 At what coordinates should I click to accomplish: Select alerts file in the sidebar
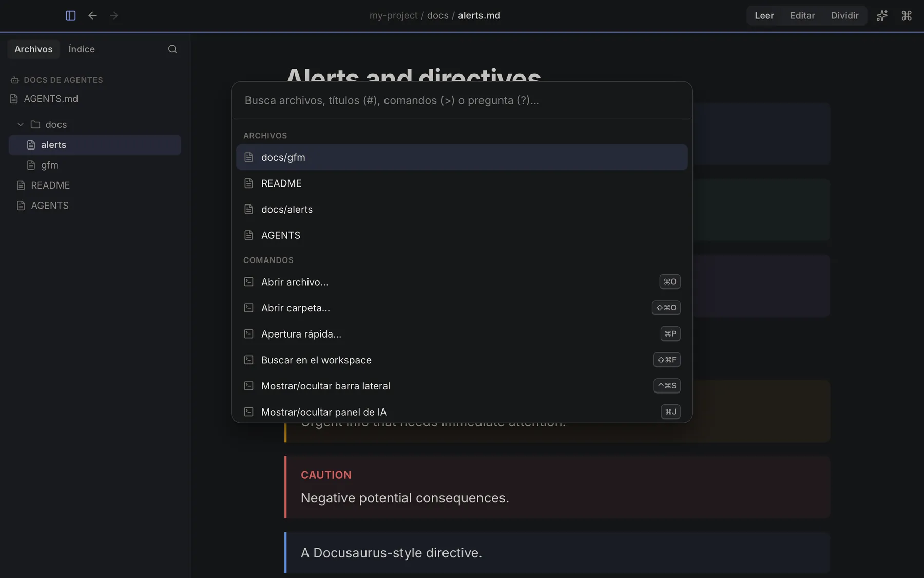[x=95, y=145]
